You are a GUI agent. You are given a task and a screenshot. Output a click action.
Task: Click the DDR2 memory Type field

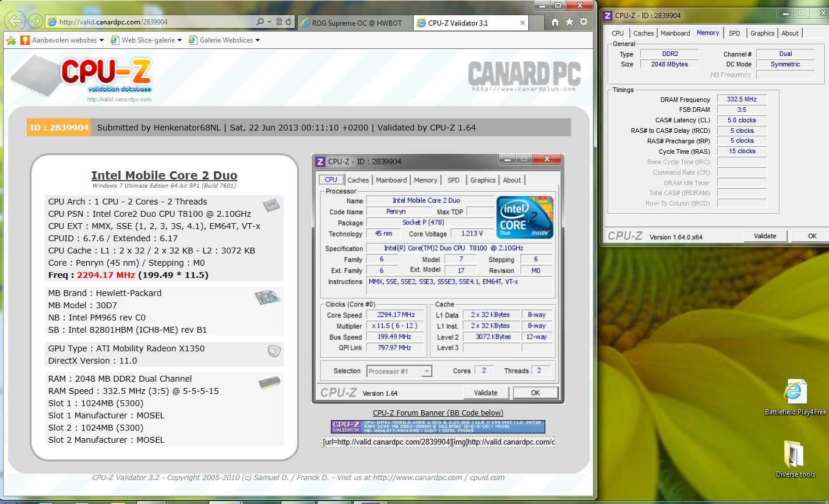669,54
